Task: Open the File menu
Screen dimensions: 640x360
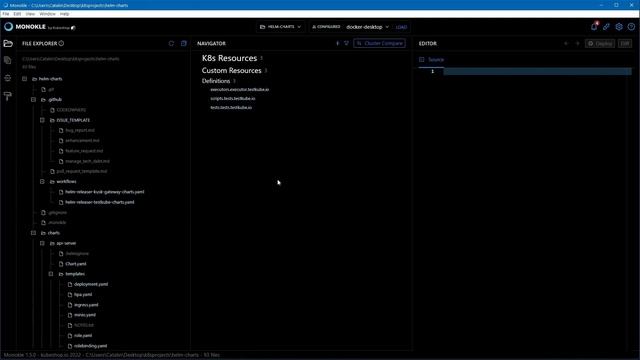Action: click(x=6, y=14)
